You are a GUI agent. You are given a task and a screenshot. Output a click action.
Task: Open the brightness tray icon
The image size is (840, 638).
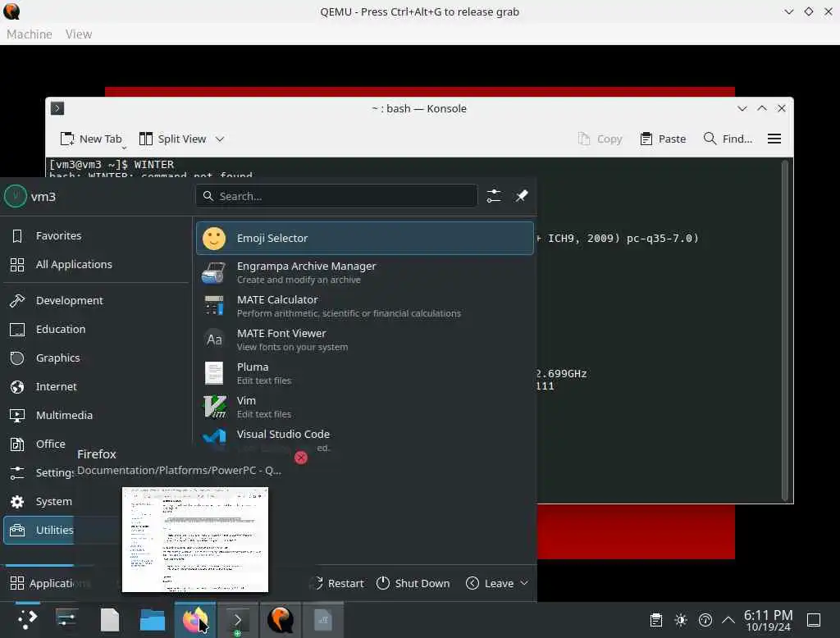(x=681, y=620)
